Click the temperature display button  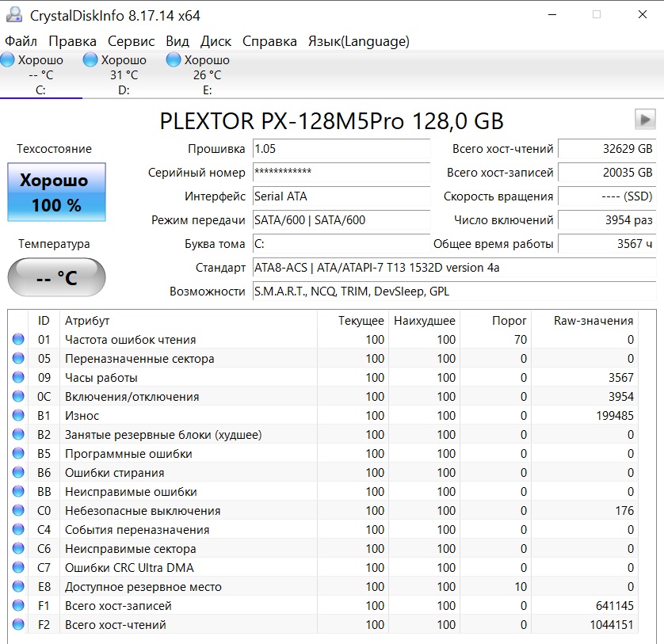coord(56,278)
